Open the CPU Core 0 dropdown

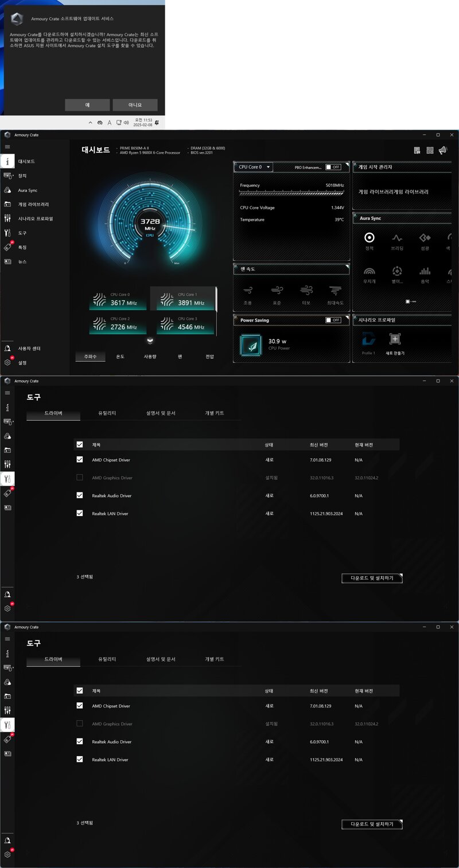pos(254,167)
